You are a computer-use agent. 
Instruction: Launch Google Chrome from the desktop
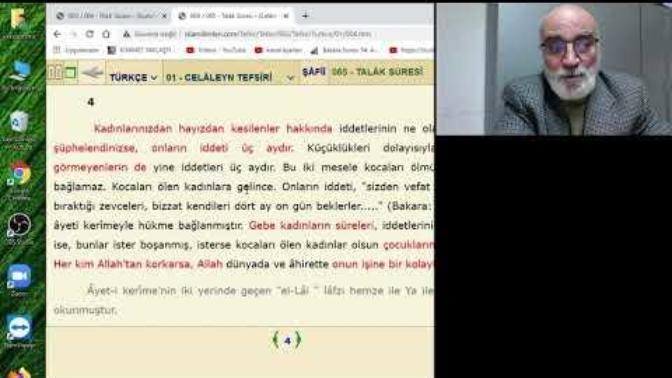[19, 174]
